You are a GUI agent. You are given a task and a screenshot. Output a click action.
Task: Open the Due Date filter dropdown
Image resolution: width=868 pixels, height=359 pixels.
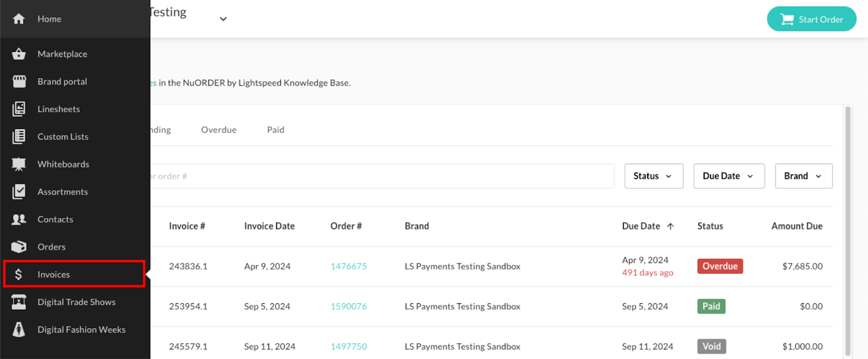(x=729, y=176)
